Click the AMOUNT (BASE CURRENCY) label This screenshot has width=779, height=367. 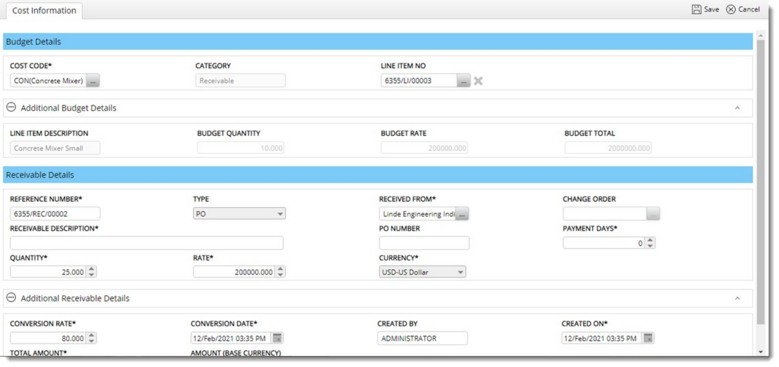point(236,353)
